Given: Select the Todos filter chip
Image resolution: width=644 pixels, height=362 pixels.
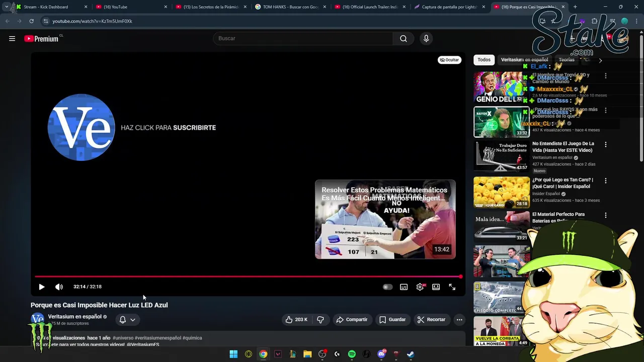Looking at the screenshot, I should [484, 60].
